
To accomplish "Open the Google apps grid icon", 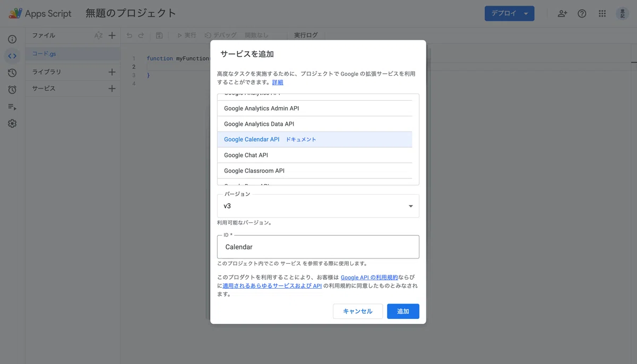I will click(x=602, y=14).
